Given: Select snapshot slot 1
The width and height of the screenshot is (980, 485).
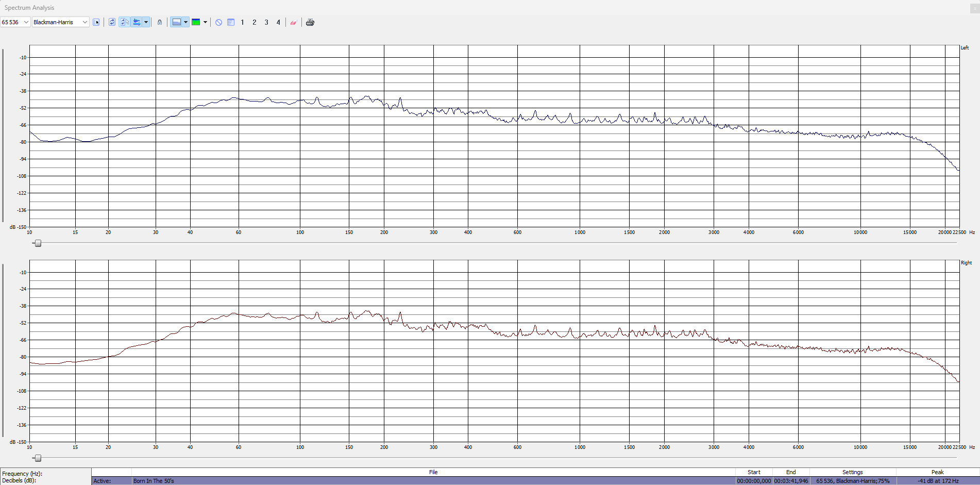Looking at the screenshot, I should tap(242, 22).
